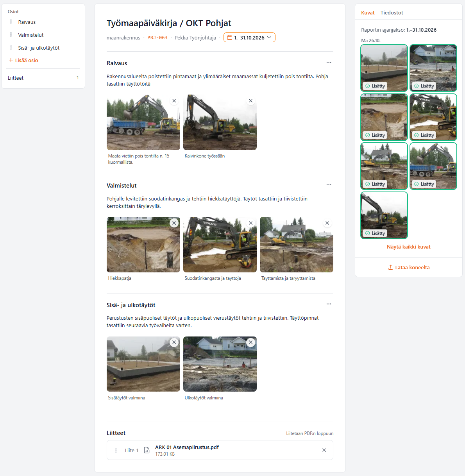Toggle the added sand pit thumbnail in Kuvat
This screenshot has height=476, width=465.
coord(384,117)
